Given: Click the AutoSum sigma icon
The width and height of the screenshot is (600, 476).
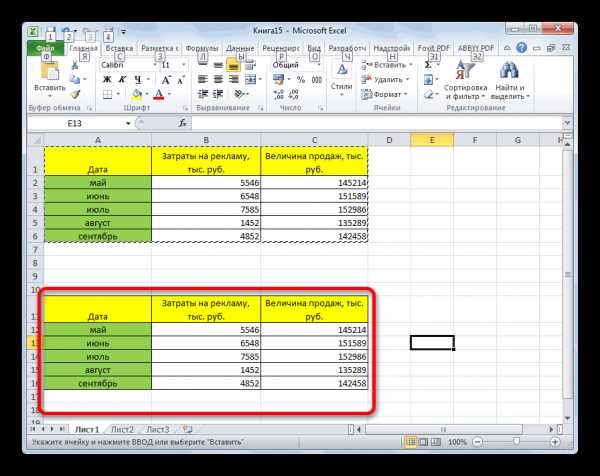Looking at the screenshot, I should (428, 65).
